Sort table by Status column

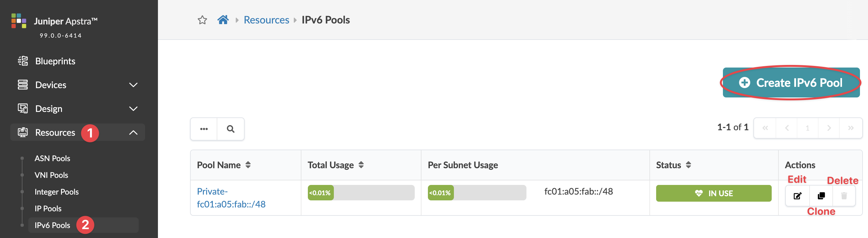(x=689, y=165)
